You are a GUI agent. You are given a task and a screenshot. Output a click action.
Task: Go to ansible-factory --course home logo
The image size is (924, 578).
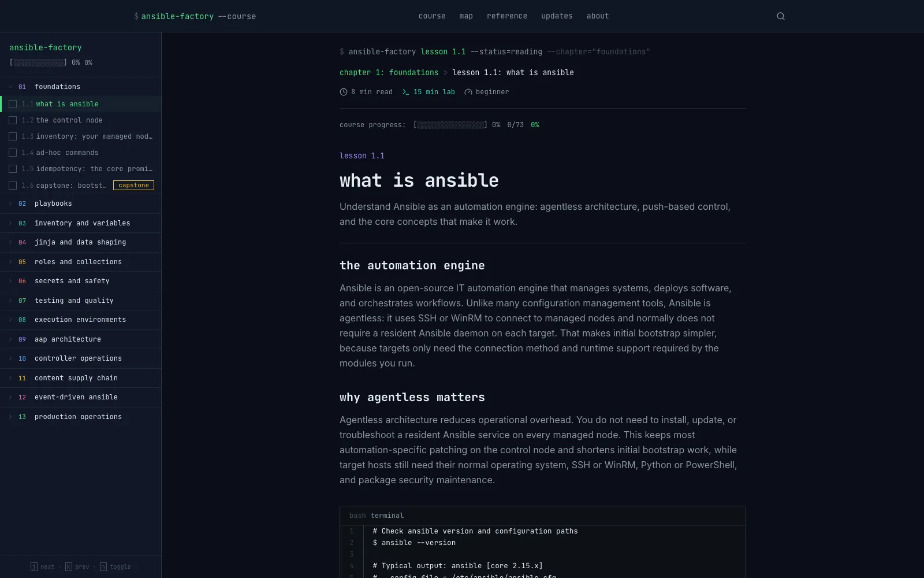pos(195,16)
